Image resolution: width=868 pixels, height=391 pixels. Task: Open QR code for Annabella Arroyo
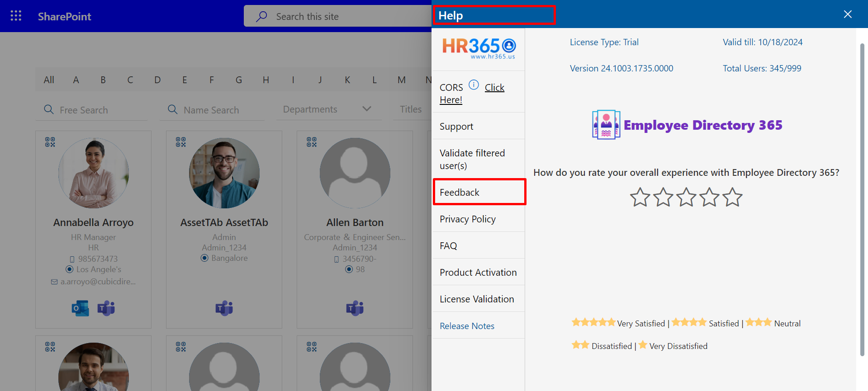[x=50, y=142]
